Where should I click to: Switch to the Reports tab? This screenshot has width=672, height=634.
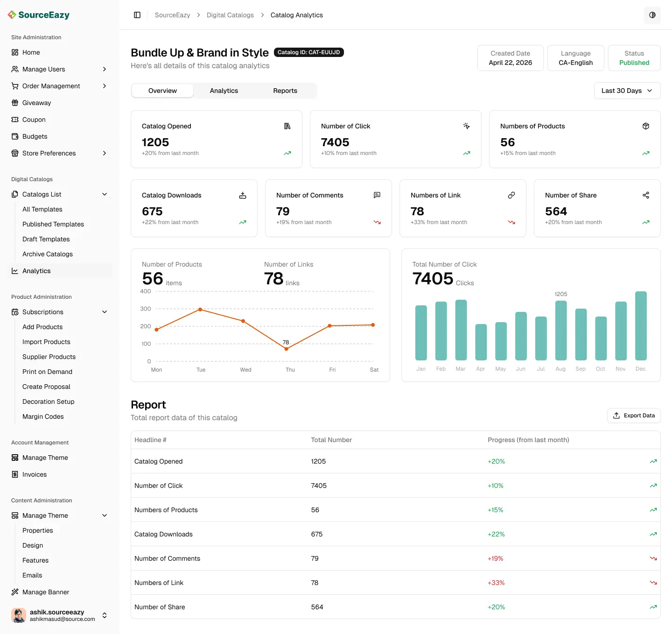(x=285, y=91)
